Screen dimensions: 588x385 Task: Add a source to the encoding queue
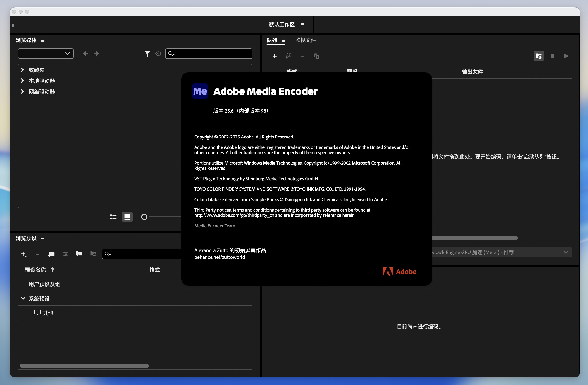point(275,56)
